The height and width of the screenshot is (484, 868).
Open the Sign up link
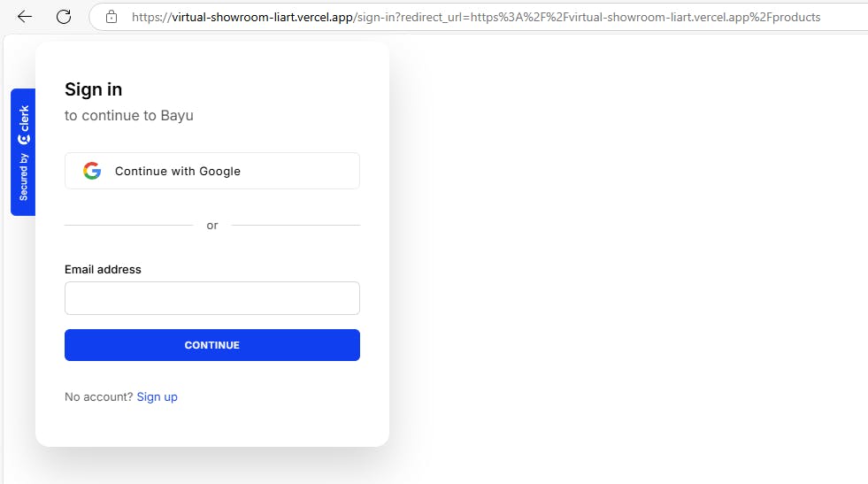point(157,396)
